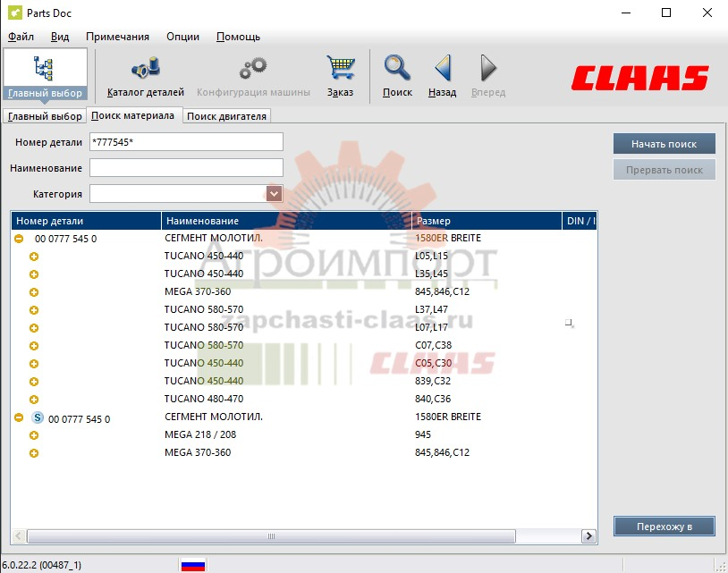Click the Прервать поиск button
The image size is (728, 573).
(664, 170)
